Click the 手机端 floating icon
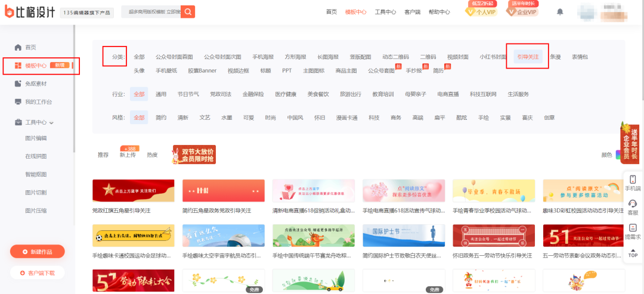 [633, 182]
